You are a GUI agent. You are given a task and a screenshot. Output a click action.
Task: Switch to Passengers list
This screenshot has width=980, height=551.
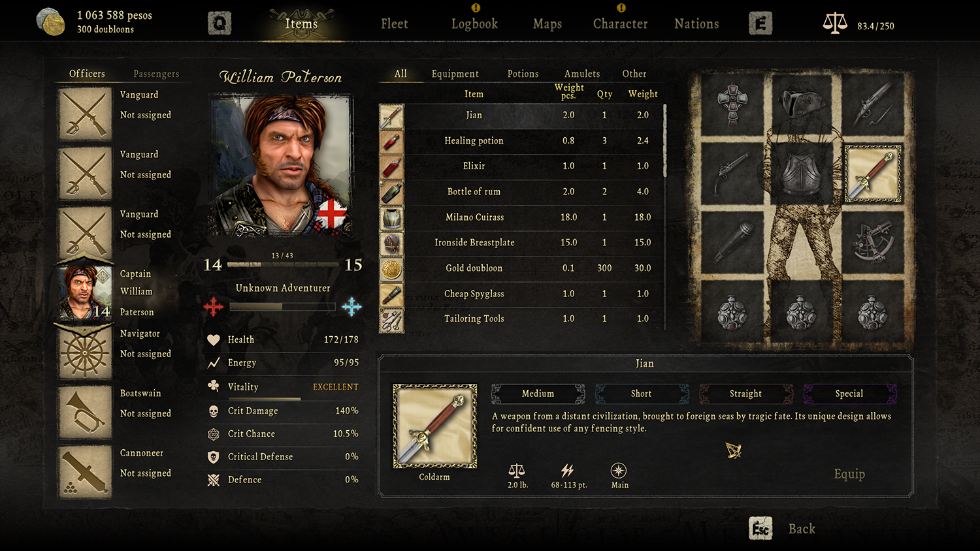coord(156,74)
